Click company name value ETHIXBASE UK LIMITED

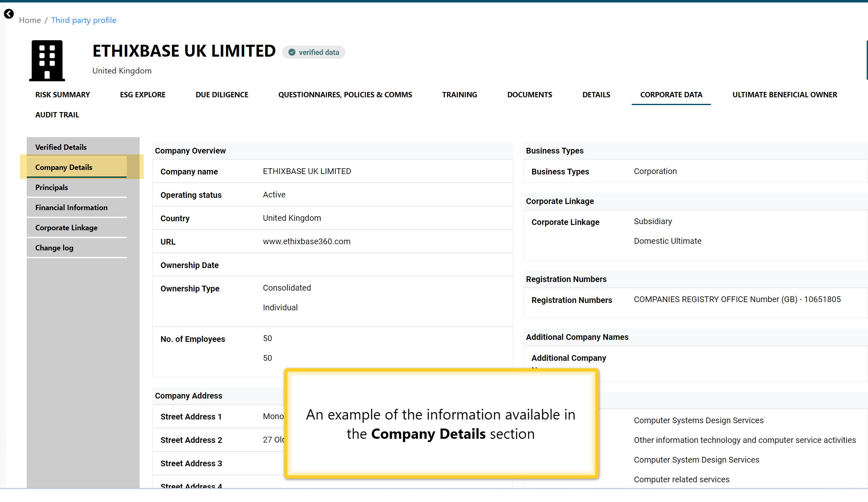pos(307,171)
